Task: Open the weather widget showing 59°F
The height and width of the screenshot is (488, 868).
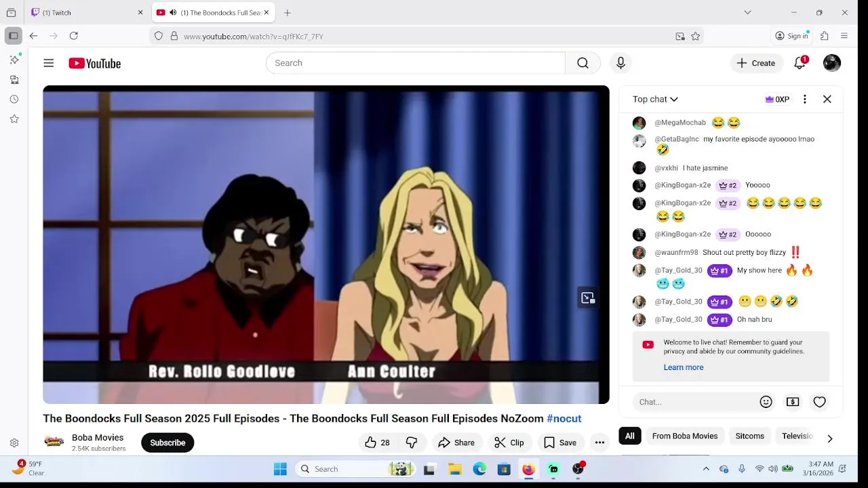Action: point(28,468)
